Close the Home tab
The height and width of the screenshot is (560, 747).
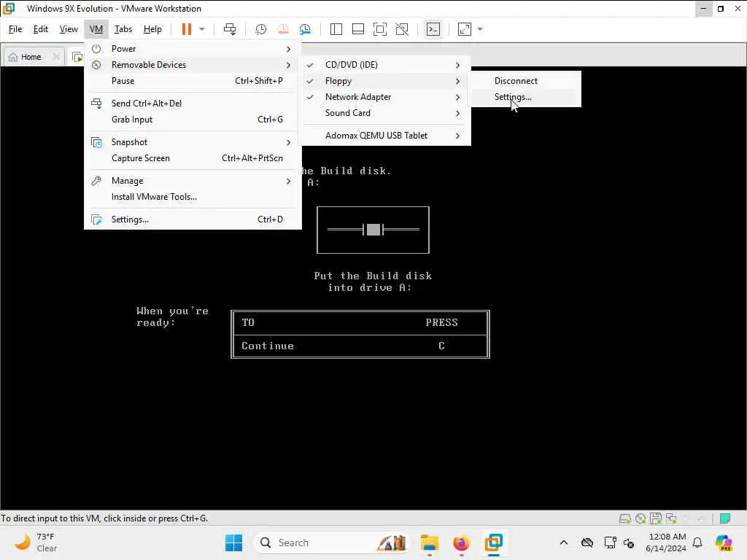tap(56, 57)
